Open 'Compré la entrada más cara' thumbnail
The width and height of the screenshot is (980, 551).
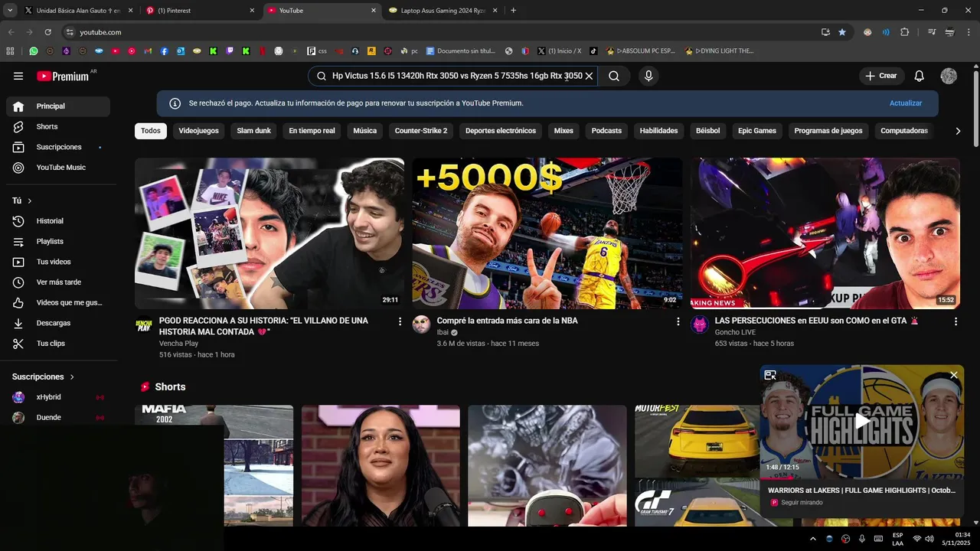pyautogui.click(x=547, y=233)
